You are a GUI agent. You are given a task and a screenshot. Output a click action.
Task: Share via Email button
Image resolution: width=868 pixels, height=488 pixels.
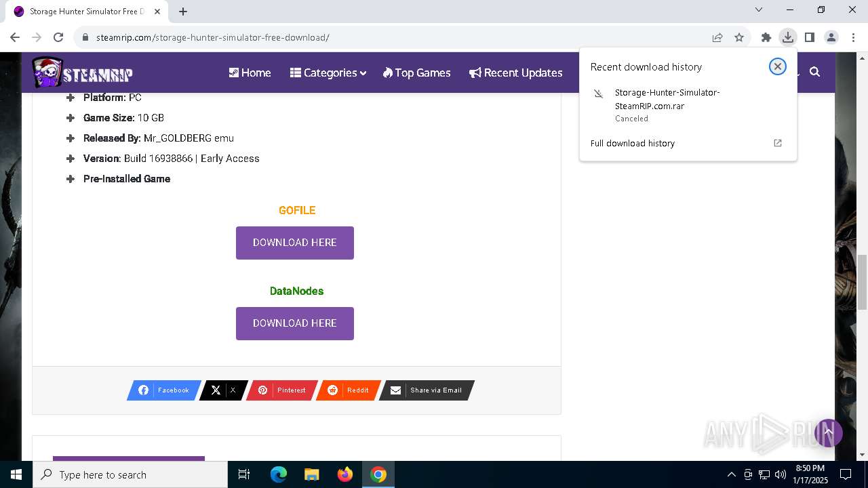pos(427,390)
